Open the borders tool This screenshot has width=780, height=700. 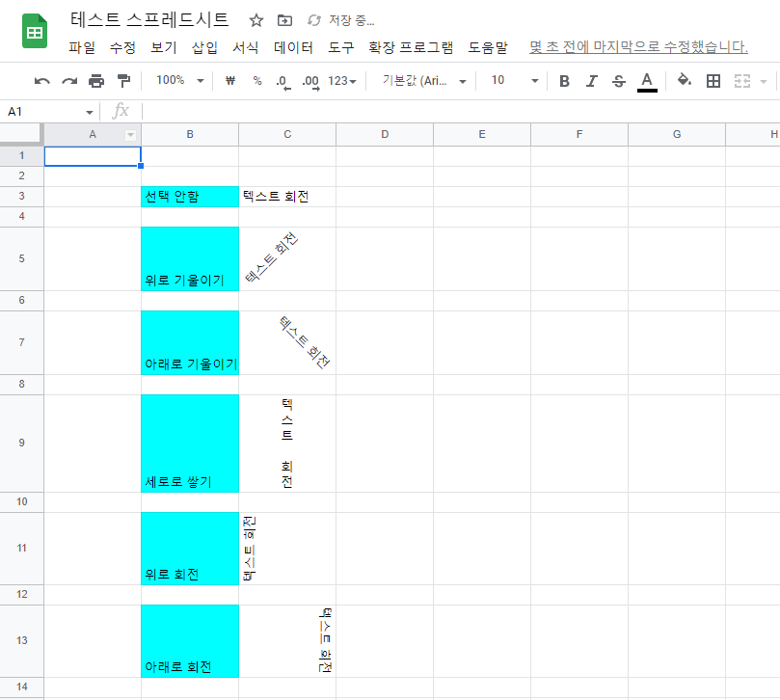point(713,81)
